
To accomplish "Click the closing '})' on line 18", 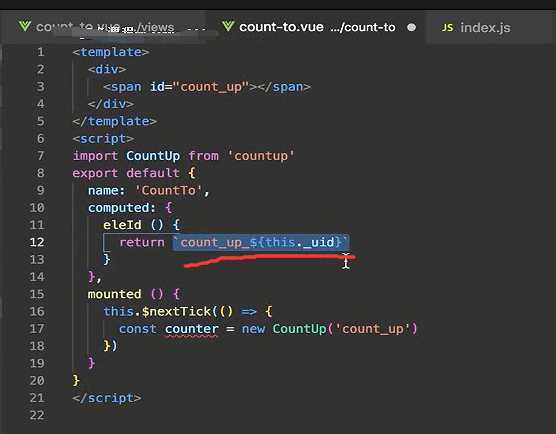I will click(110, 346).
